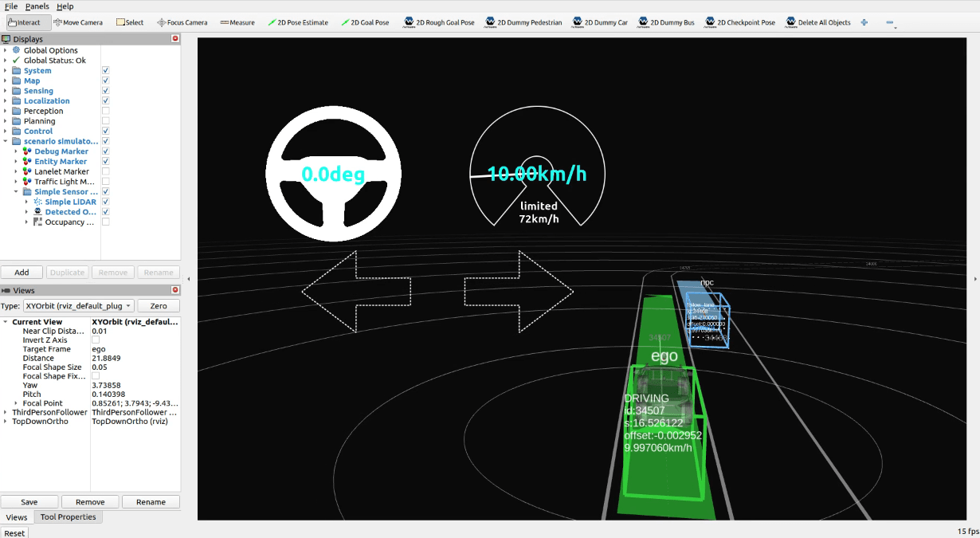Click the Zero view button
The width and height of the screenshot is (980, 538).
[158, 305]
